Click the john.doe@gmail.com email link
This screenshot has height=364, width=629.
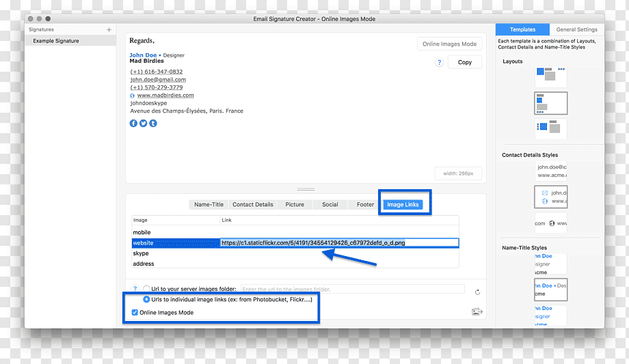158,80
